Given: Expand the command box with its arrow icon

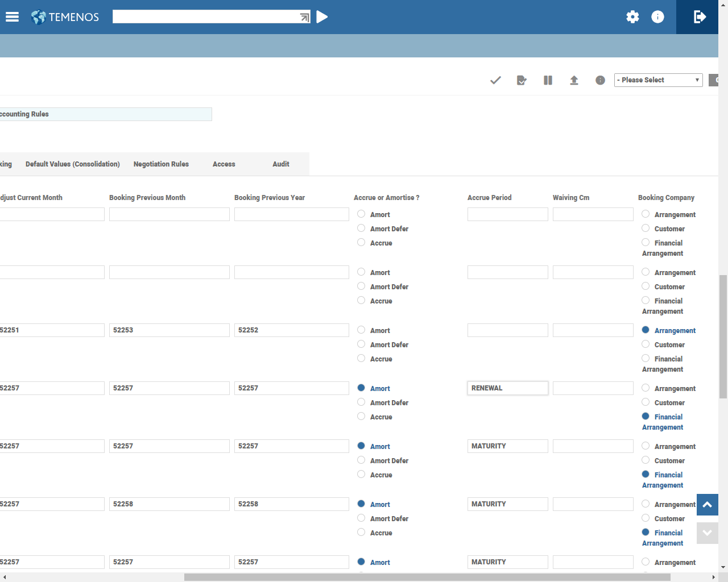Looking at the screenshot, I should 305,18.
